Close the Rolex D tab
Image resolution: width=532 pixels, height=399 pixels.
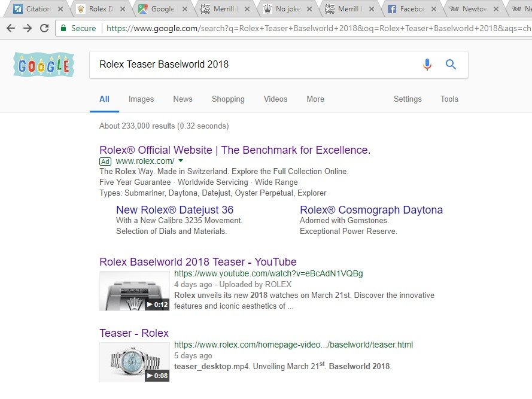tap(123, 9)
